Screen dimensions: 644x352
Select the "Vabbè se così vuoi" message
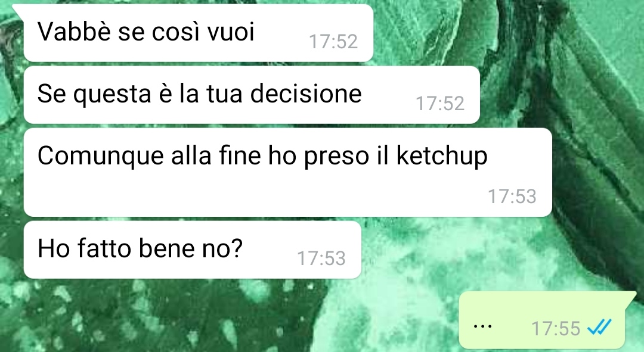click(x=199, y=33)
